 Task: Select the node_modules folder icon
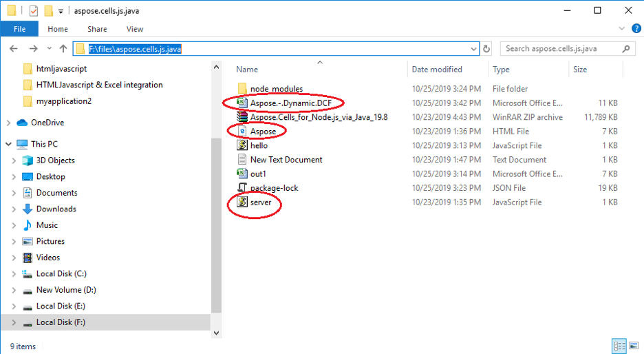(242, 88)
